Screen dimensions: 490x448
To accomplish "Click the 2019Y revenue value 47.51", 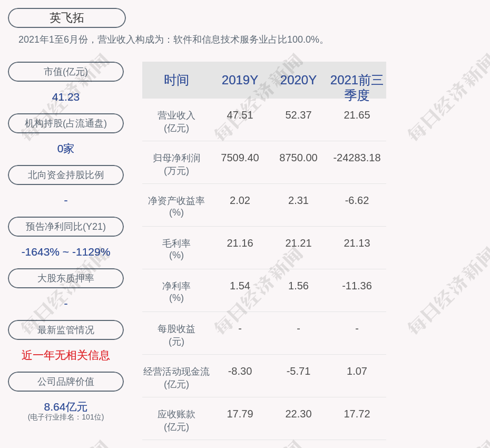I will 240,115.
